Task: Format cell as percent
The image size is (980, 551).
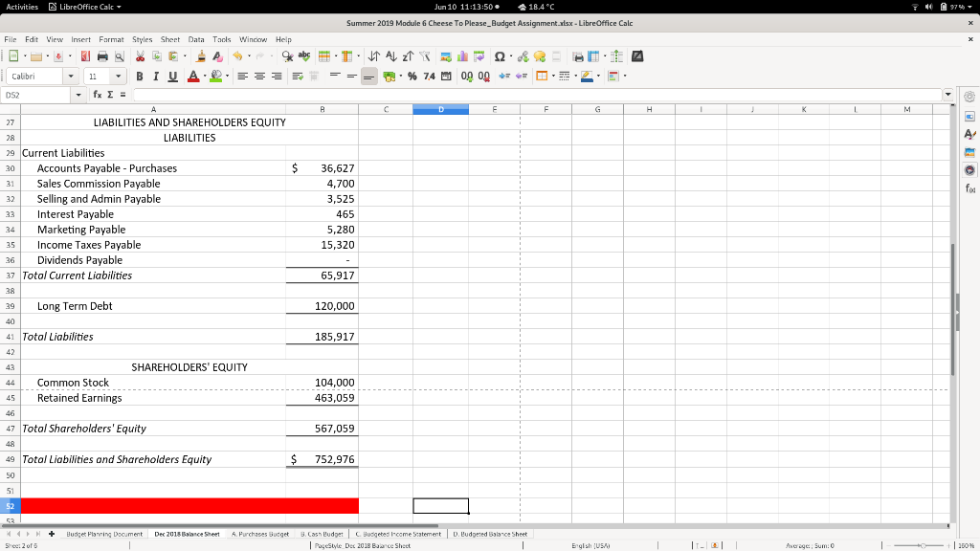Action: [x=412, y=77]
